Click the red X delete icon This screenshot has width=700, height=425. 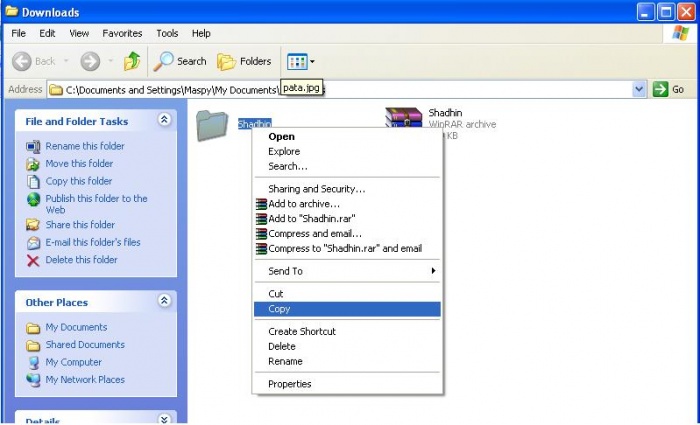coord(33,260)
